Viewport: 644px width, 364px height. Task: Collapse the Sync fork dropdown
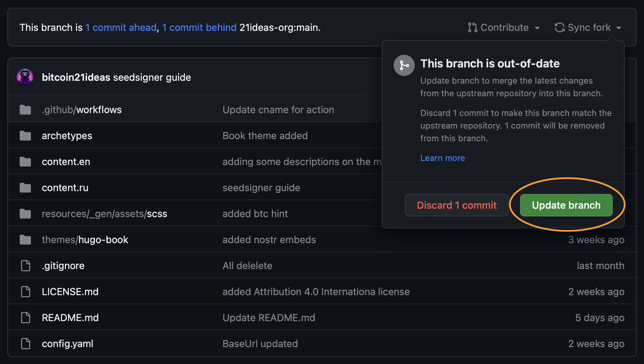588,27
